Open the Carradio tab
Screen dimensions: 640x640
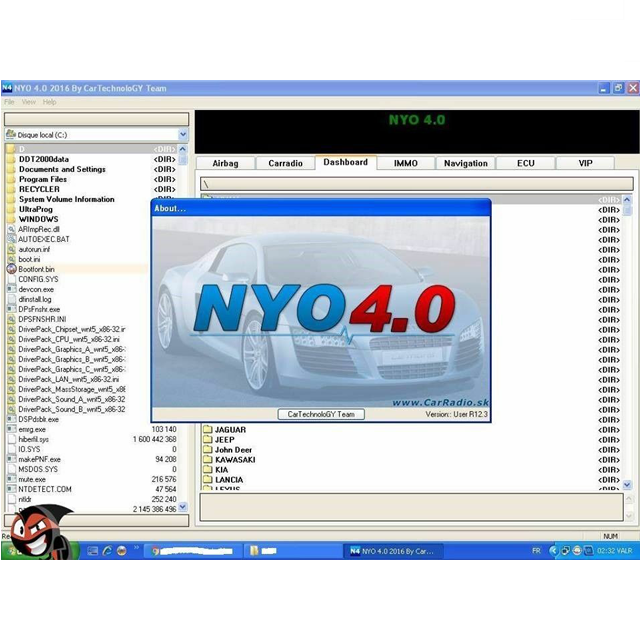tap(285, 163)
